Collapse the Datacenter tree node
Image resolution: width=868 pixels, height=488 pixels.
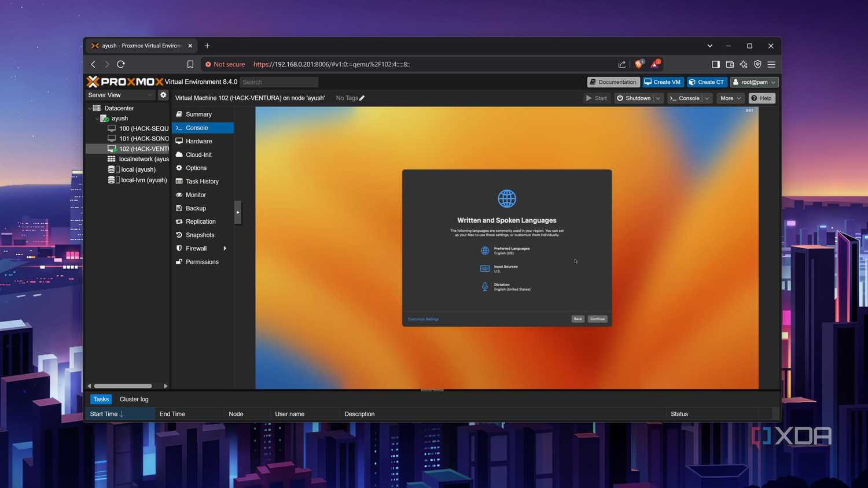90,108
